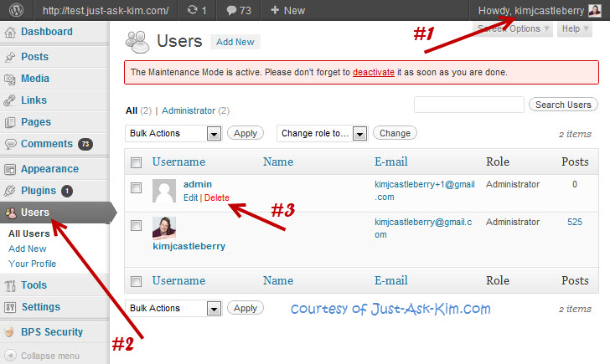Click the Media icon in sidebar
This screenshot has height=364, width=610.
[10, 79]
